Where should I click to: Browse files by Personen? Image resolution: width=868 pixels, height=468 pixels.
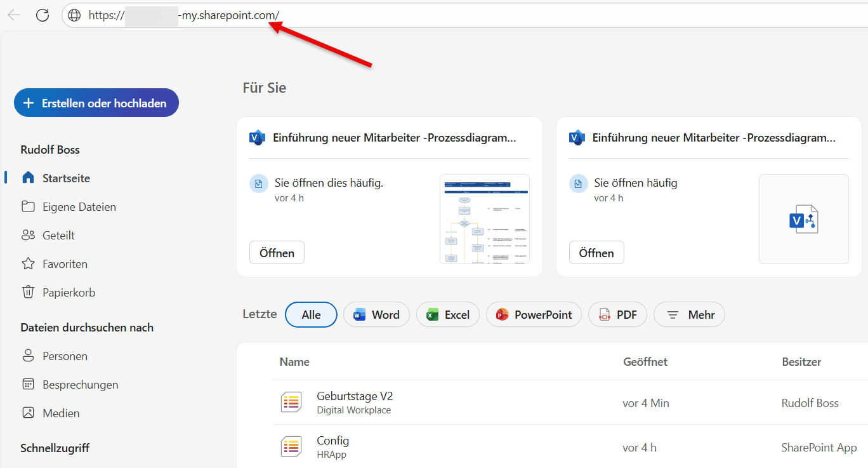click(65, 356)
